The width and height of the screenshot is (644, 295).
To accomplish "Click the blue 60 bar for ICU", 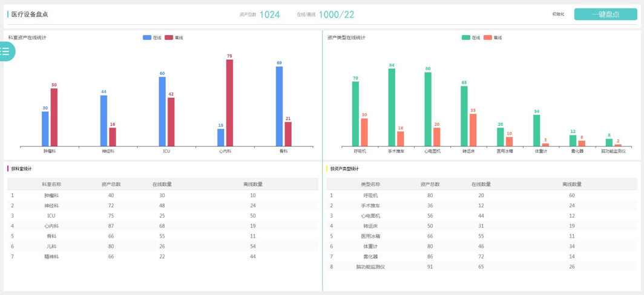I will point(162,111).
